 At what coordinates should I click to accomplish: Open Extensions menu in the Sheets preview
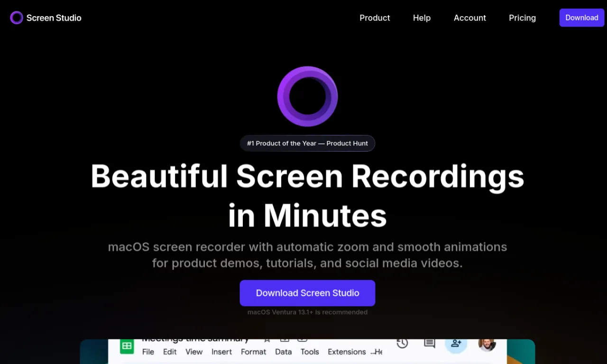coord(347,352)
